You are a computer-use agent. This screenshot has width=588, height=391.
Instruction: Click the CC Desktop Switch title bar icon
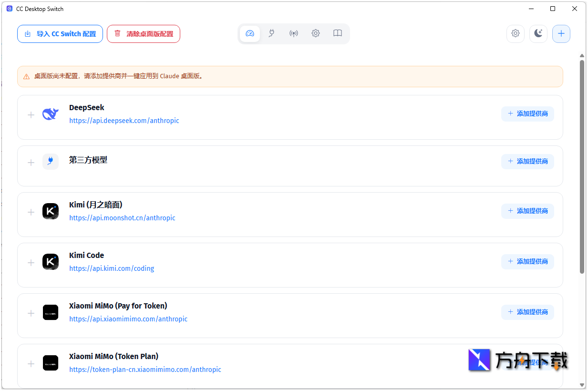10,9
